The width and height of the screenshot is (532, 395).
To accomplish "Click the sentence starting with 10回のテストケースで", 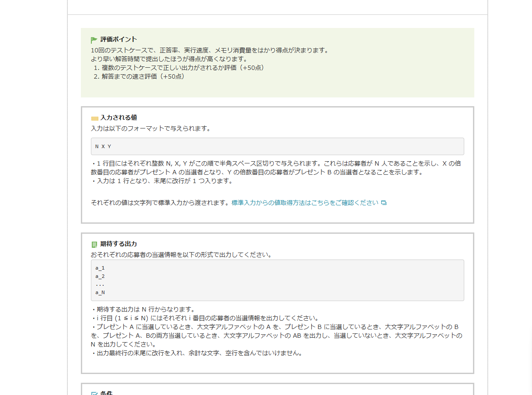I will point(209,50).
